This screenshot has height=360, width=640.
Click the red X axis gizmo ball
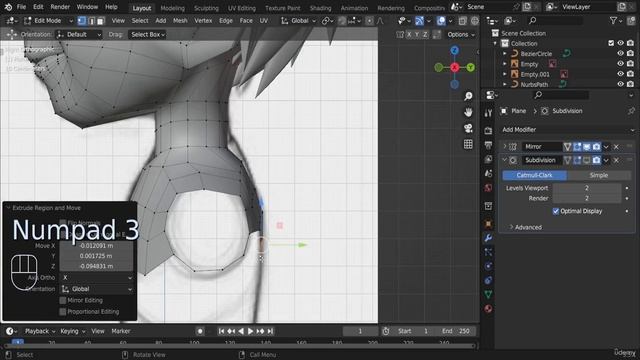click(454, 67)
